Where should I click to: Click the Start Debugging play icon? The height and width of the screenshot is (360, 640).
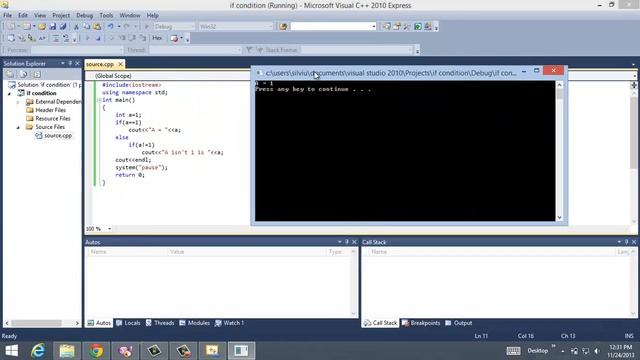point(147,27)
